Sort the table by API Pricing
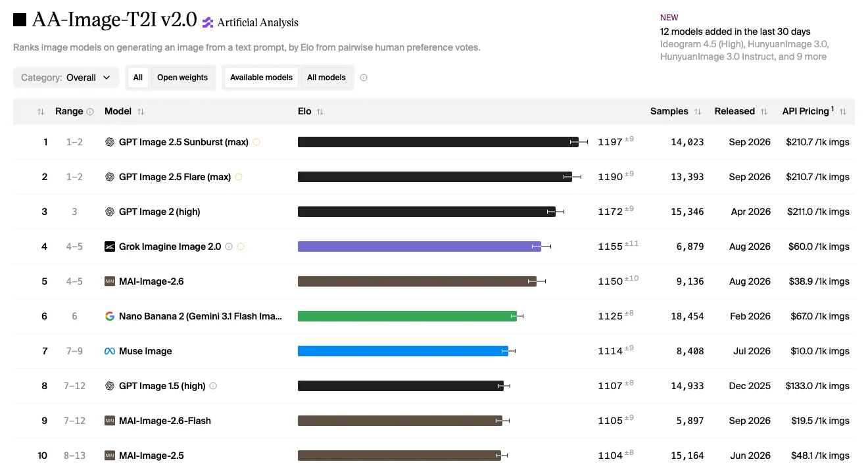Viewport: 868px width, 470px height. coord(843,112)
